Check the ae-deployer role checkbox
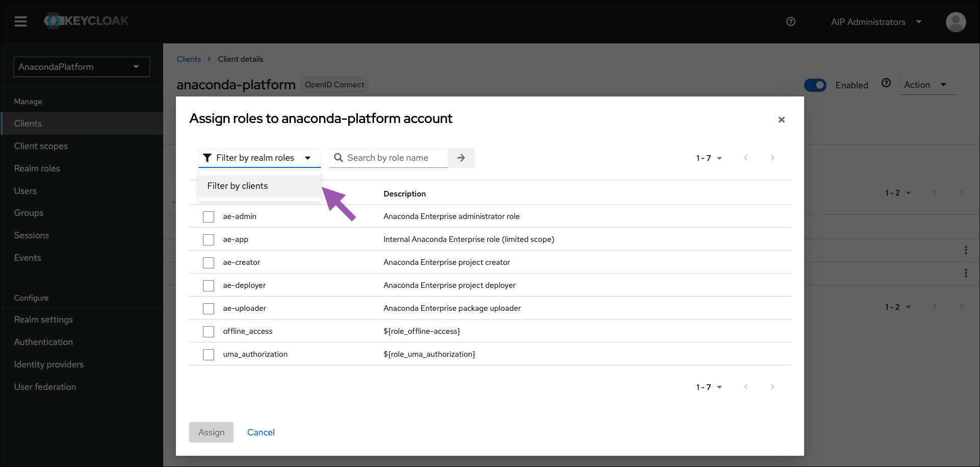This screenshot has width=980, height=467. (x=209, y=286)
